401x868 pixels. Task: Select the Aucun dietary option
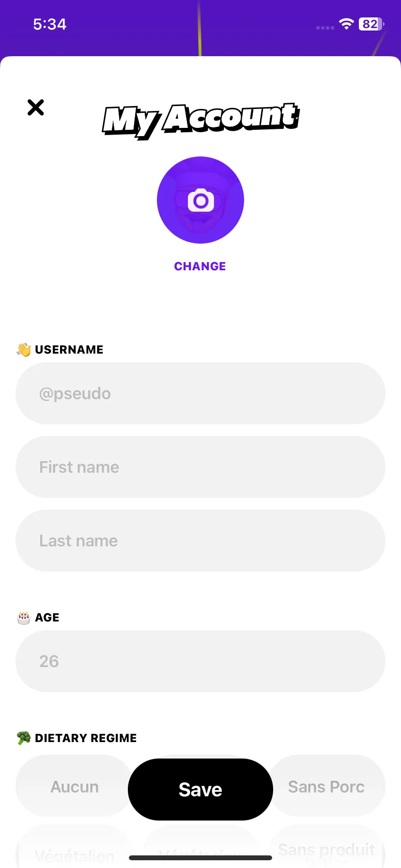[x=74, y=787]
